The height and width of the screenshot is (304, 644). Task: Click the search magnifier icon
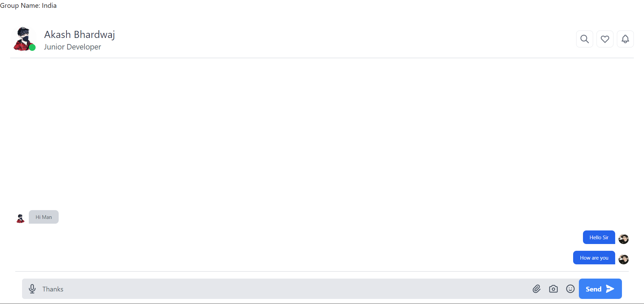[x=585, y=39]
